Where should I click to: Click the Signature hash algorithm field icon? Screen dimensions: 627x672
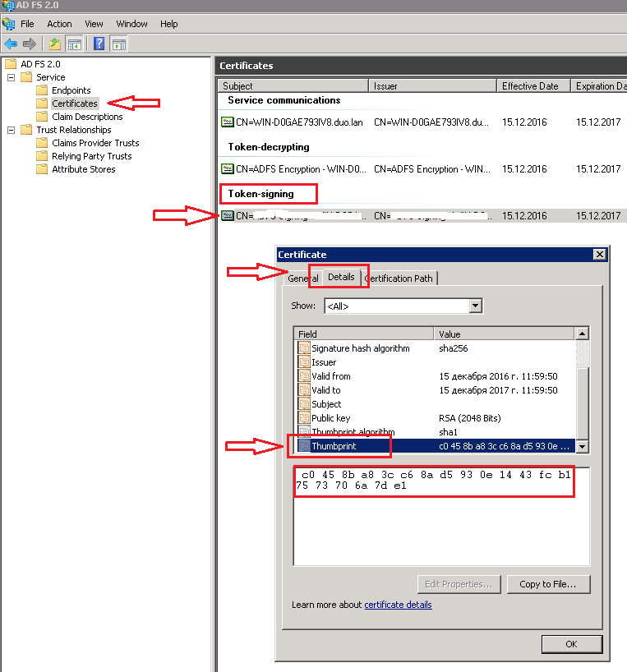point(304,348)
